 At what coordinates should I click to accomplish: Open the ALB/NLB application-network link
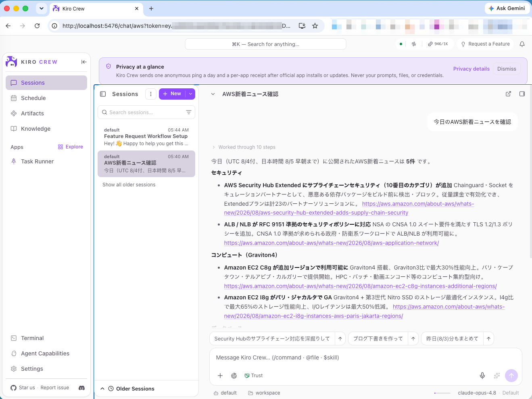pyautogui.click(x=332, y=243)
